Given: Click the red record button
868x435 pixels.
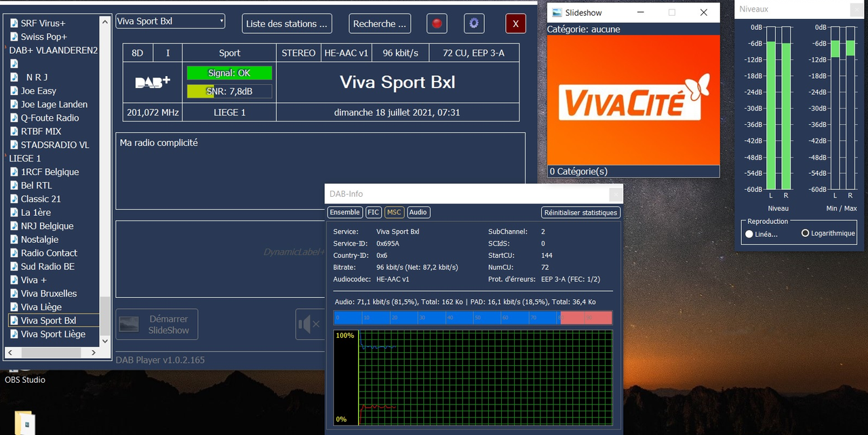Looking at the screenshot, I should (437, 24).
